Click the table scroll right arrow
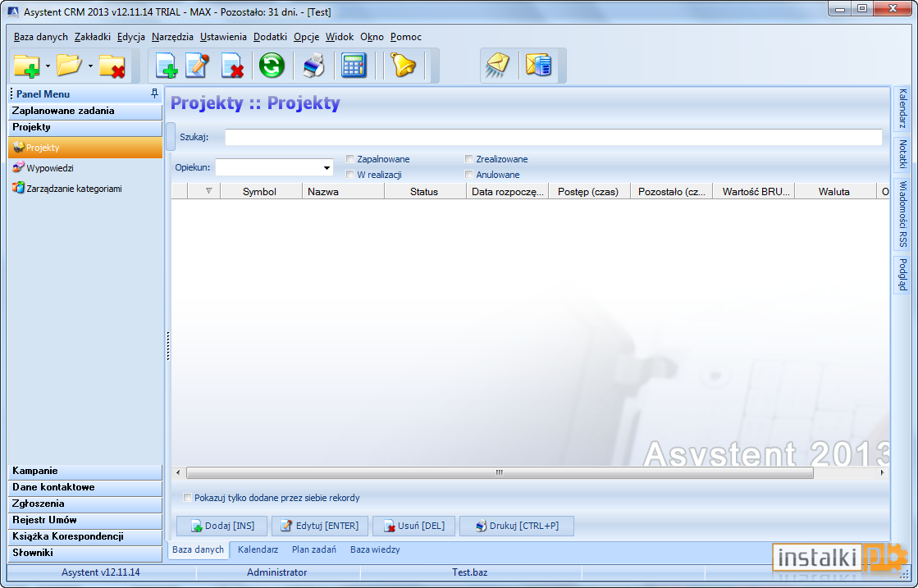Screen dimensions: 918x588 coord(882,472)
